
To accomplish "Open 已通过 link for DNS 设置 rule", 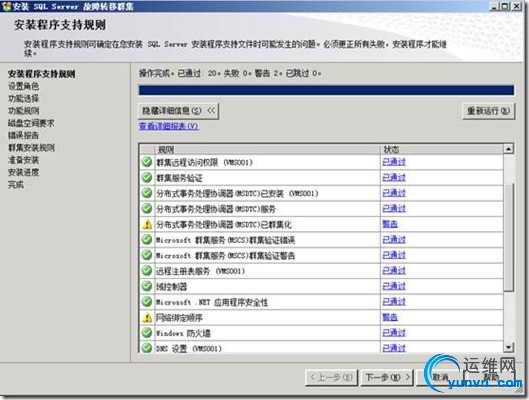I will point(394,348).
